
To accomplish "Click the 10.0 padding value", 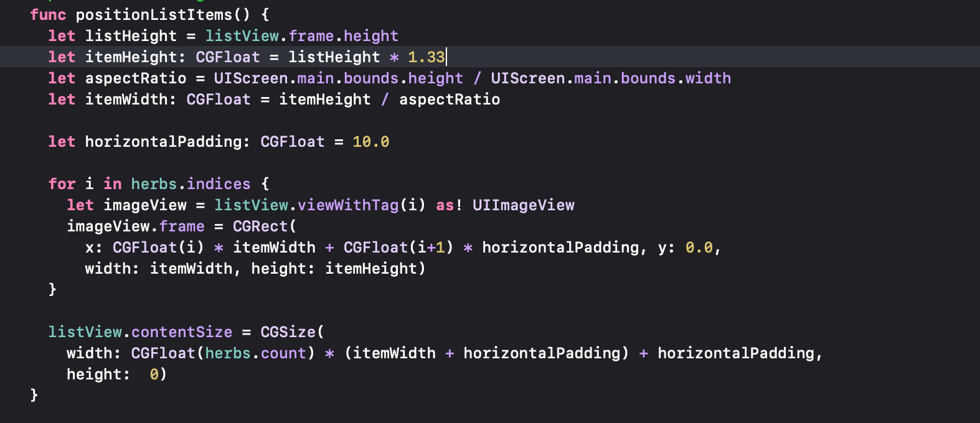I will [371, 142].
